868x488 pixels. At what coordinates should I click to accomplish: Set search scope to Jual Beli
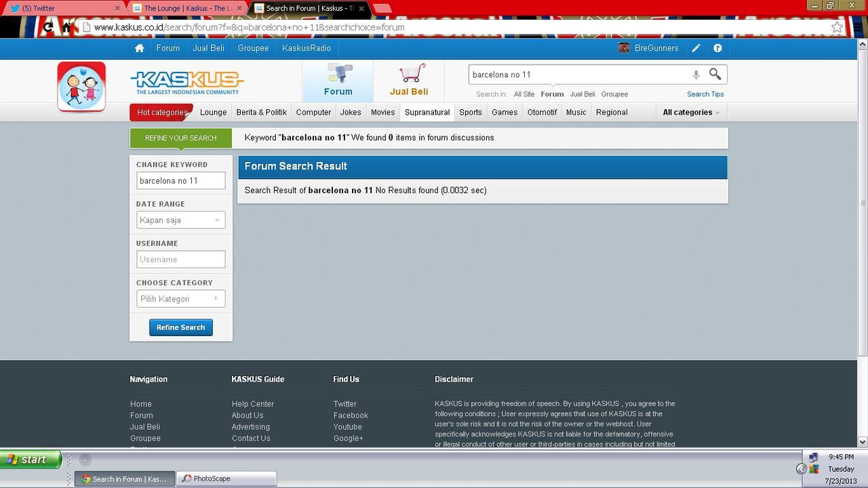click(583, 94)
